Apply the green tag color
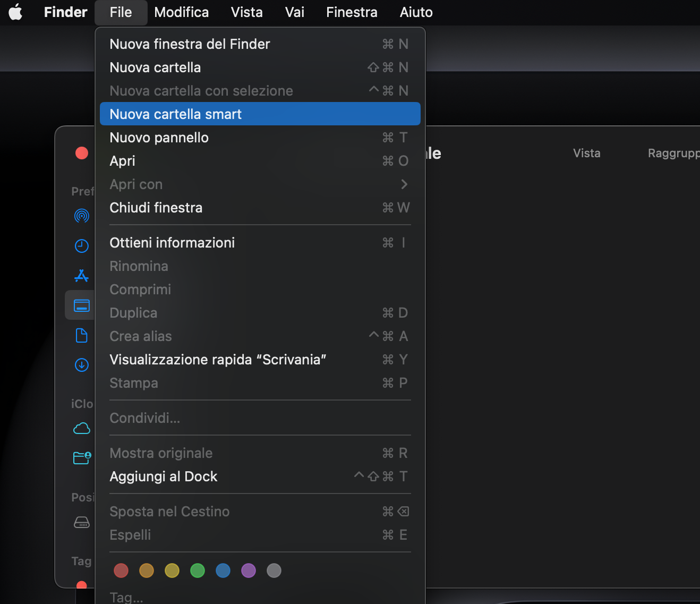Image resolution: width=700 pixels, height=604 pixels. pos(197,570)
